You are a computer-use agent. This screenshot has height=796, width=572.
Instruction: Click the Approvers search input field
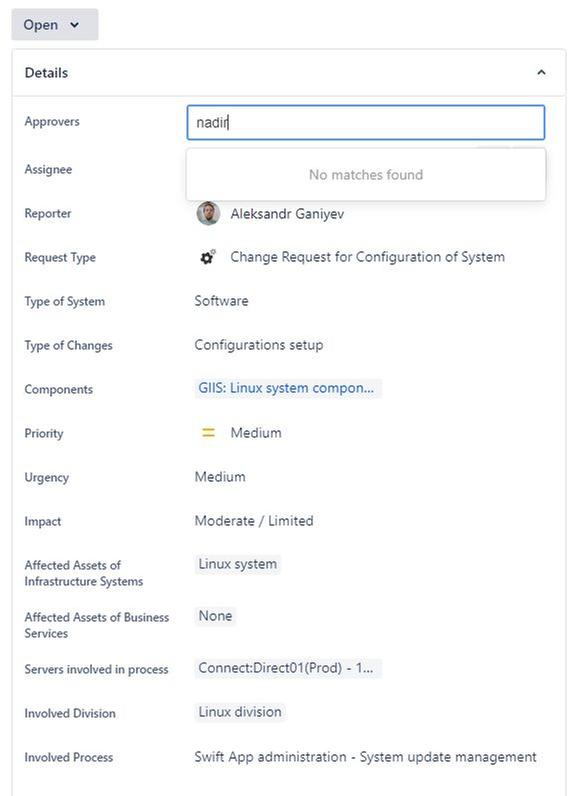click(365, 122)
